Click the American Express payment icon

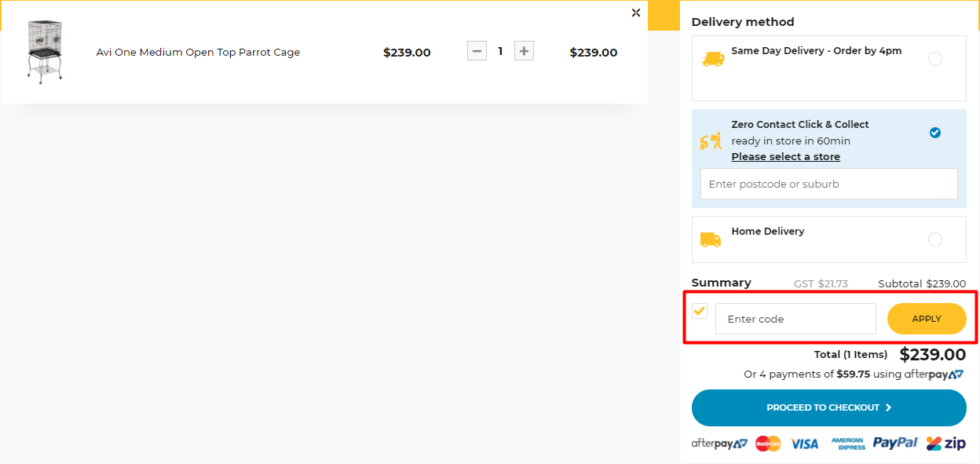[847, 443]
